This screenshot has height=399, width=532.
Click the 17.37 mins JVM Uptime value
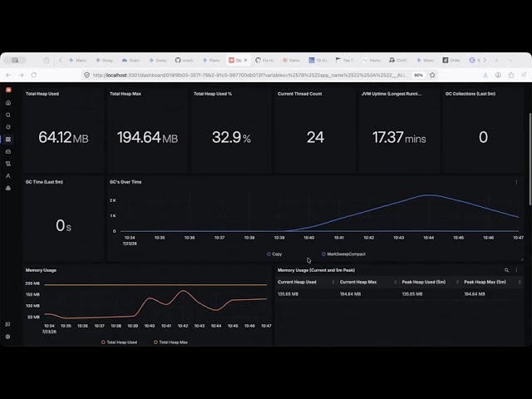point(399,137)
